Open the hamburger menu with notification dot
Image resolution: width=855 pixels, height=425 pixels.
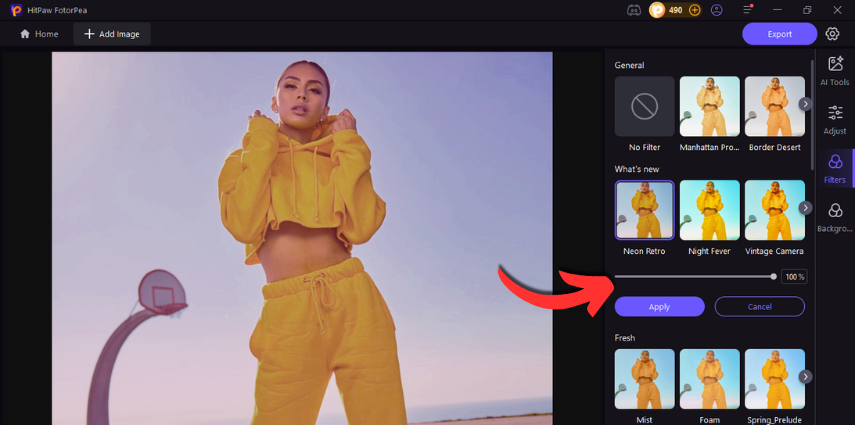(748, 10)
